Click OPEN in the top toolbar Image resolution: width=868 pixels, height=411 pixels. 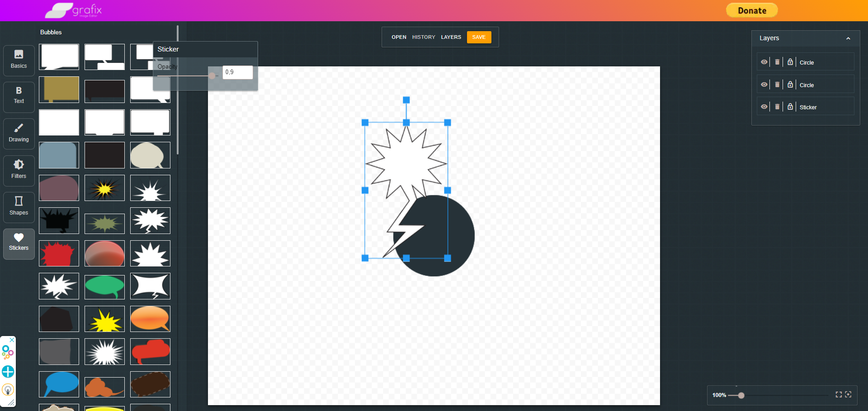coord(399,37)
